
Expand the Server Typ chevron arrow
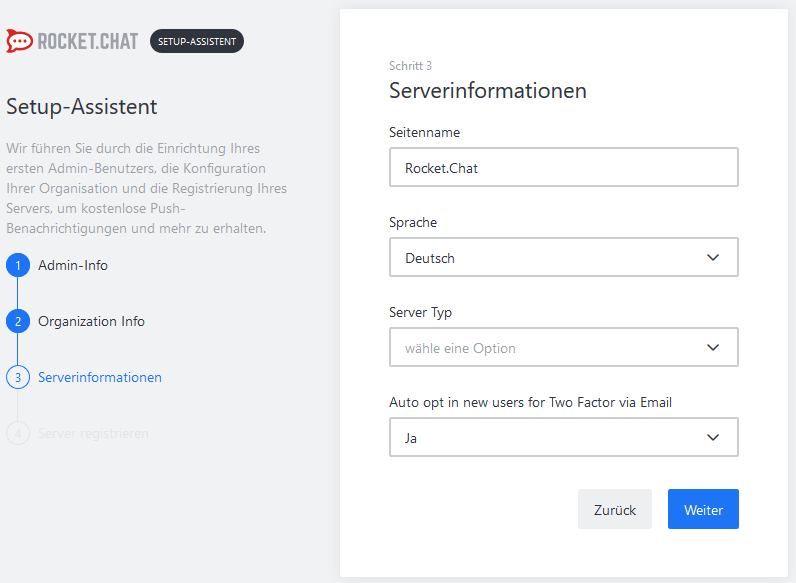pyautogui.click(x=713, y=347)
